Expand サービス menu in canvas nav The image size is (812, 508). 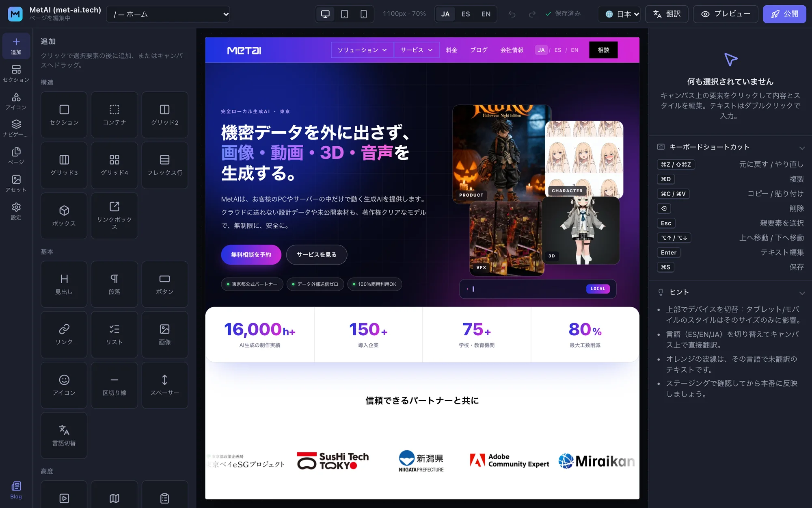[417, 50]
